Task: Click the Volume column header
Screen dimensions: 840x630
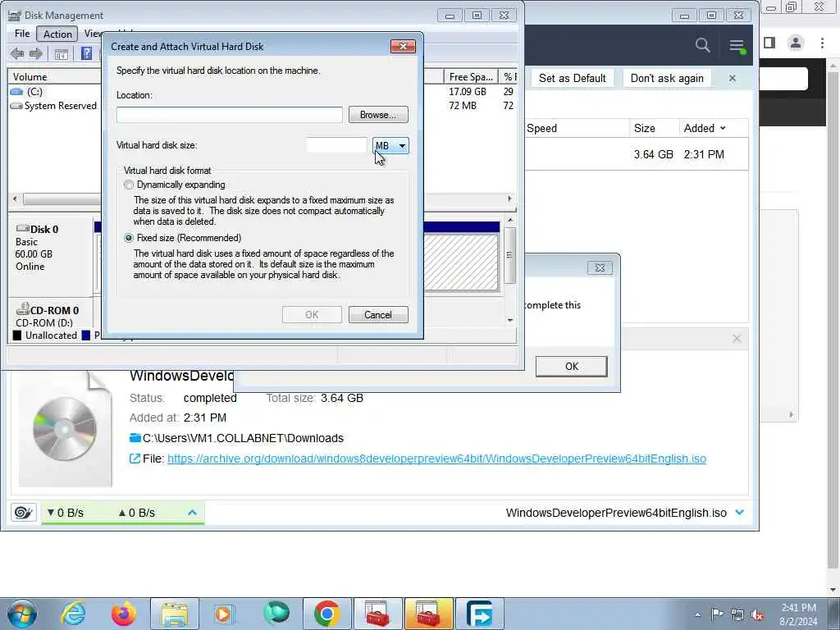Action: [x=53, y=76]
